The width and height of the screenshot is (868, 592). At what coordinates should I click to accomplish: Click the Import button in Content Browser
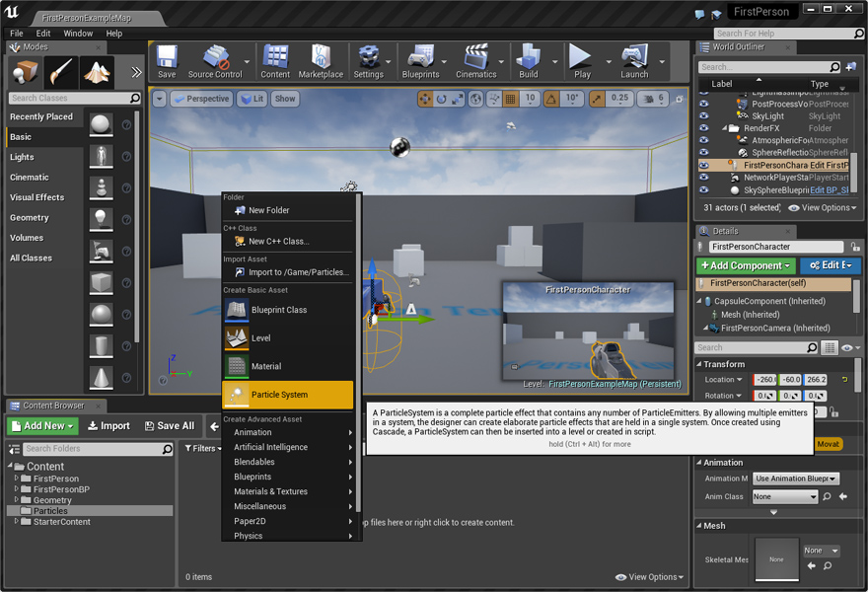[109, 426]
